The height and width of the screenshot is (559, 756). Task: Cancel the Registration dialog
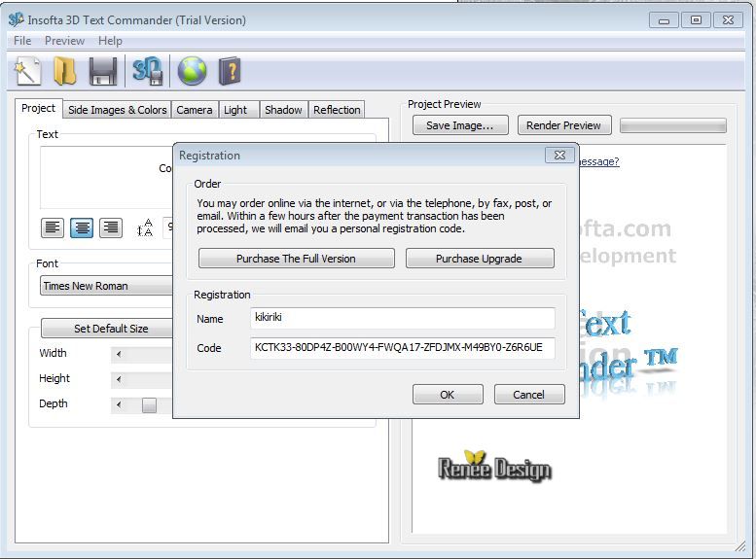tap(529, 394)
